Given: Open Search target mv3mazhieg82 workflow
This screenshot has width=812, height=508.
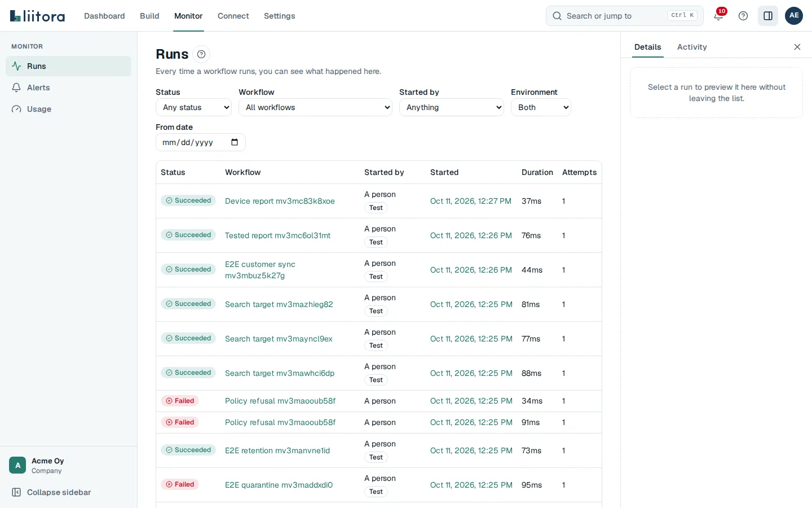Looking at the screenshot, I should pos(279,304).
